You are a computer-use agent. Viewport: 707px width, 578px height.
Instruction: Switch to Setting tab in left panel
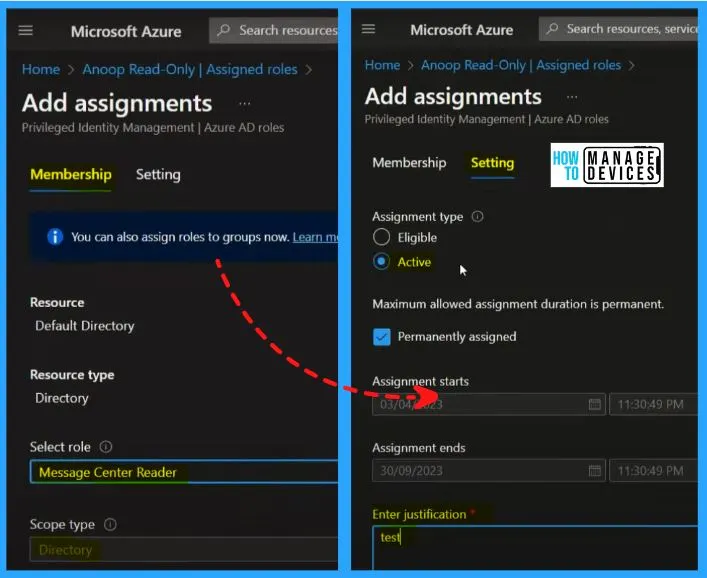[158, 174]
